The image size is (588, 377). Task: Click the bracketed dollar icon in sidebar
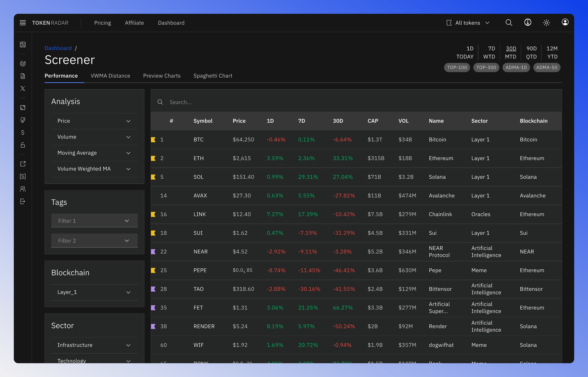click(23, 176)
